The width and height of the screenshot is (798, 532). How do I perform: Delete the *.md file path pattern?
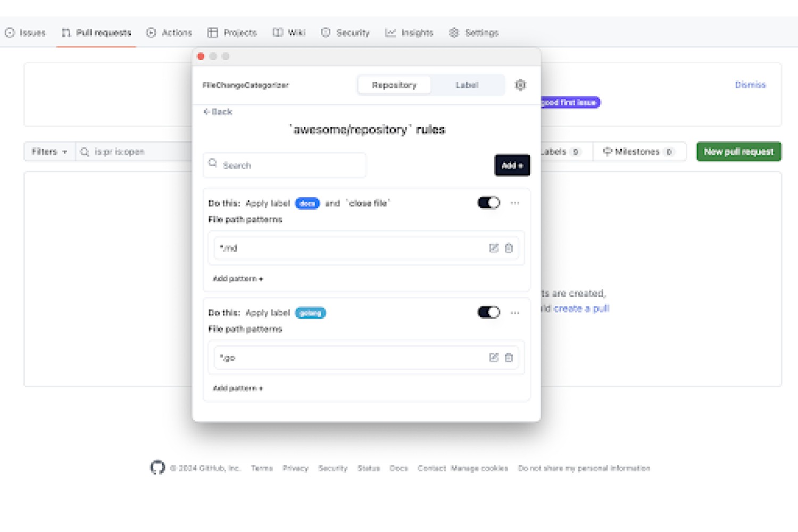[x=509, y=248]
